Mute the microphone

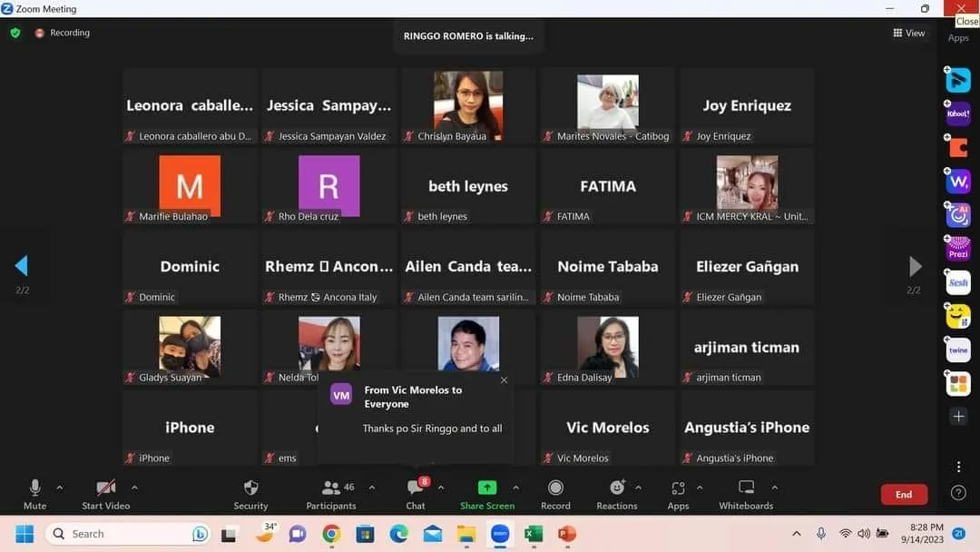tap(35, 495)
